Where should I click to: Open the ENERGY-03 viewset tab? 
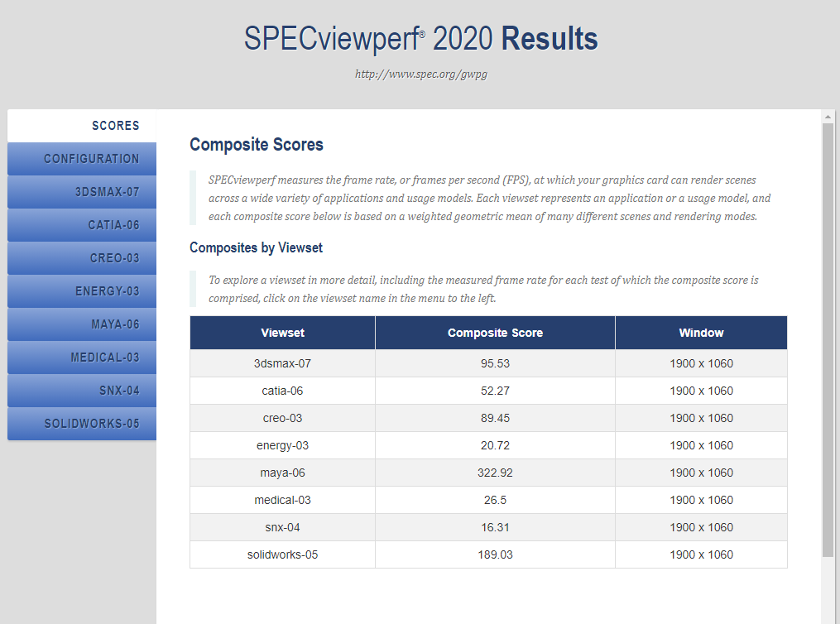tap(82, 291)
